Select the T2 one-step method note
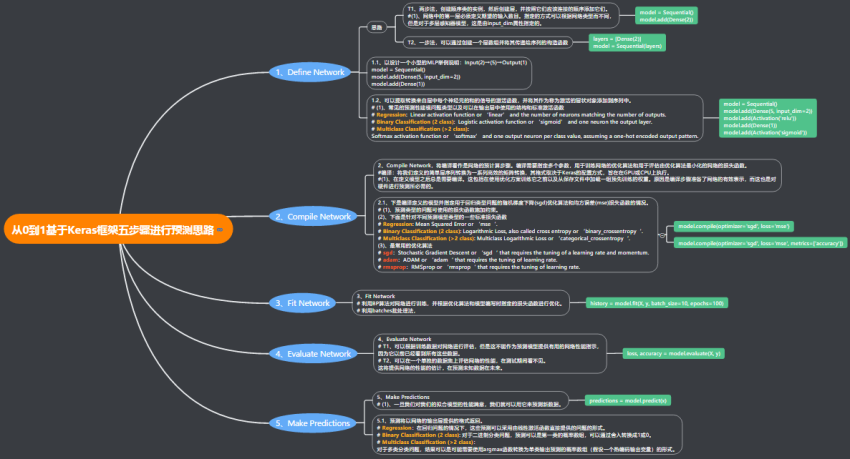Screen dimensions: 850x459 pos(488,42)
